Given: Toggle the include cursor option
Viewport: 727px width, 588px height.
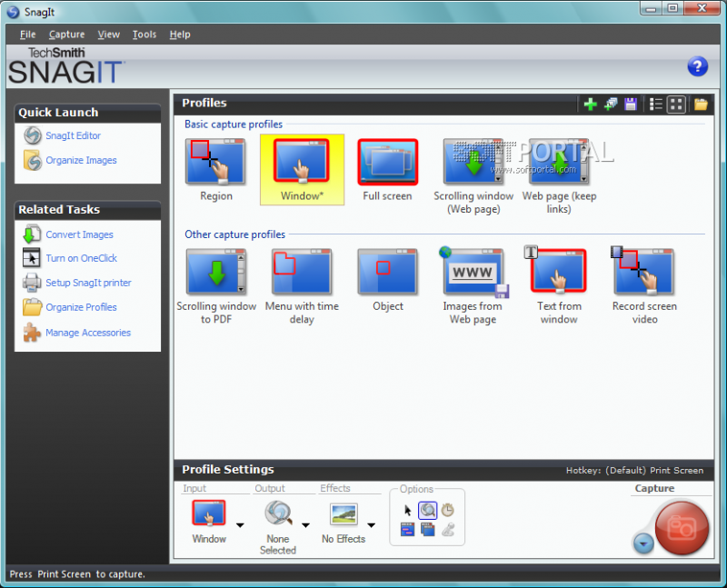Looking at the screenshot, I should [407, 511].
